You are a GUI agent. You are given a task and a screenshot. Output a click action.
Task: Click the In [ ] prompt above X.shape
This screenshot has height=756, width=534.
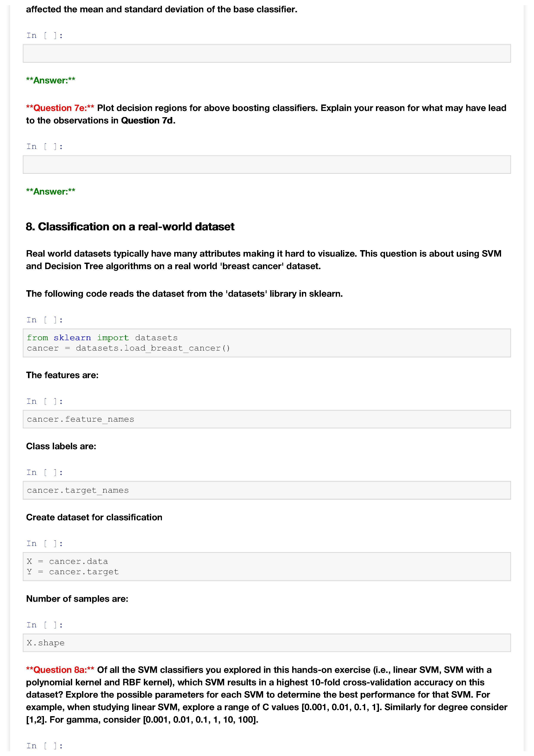pyautogui.click(x=44, y=625)
